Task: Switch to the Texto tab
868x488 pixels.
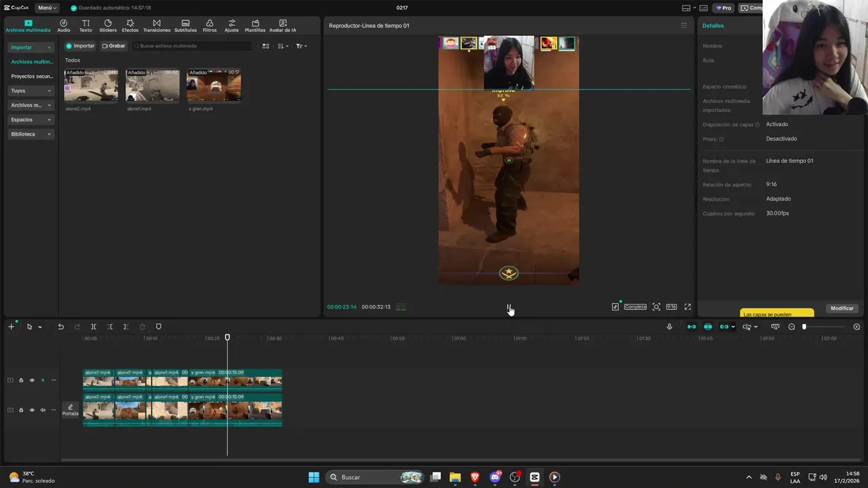Action: click(85, 26)
